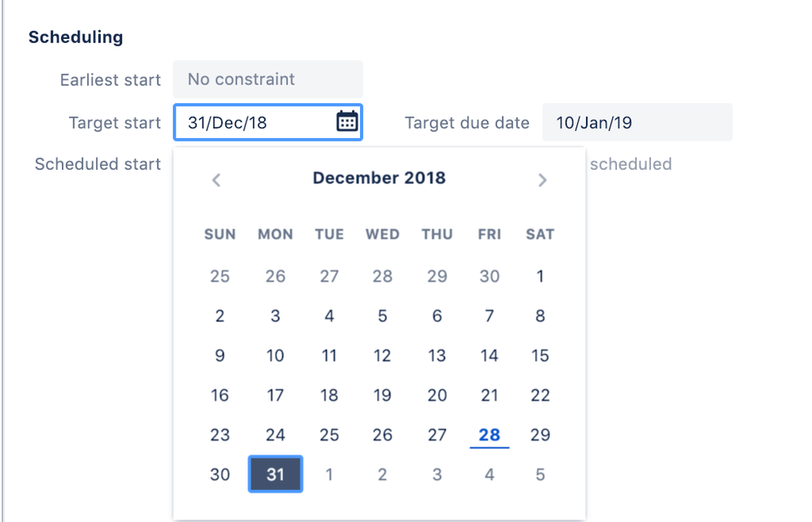812x522 pixels.
Task: Navigate to January using the right arrow
Action: [x=542, y=180]
